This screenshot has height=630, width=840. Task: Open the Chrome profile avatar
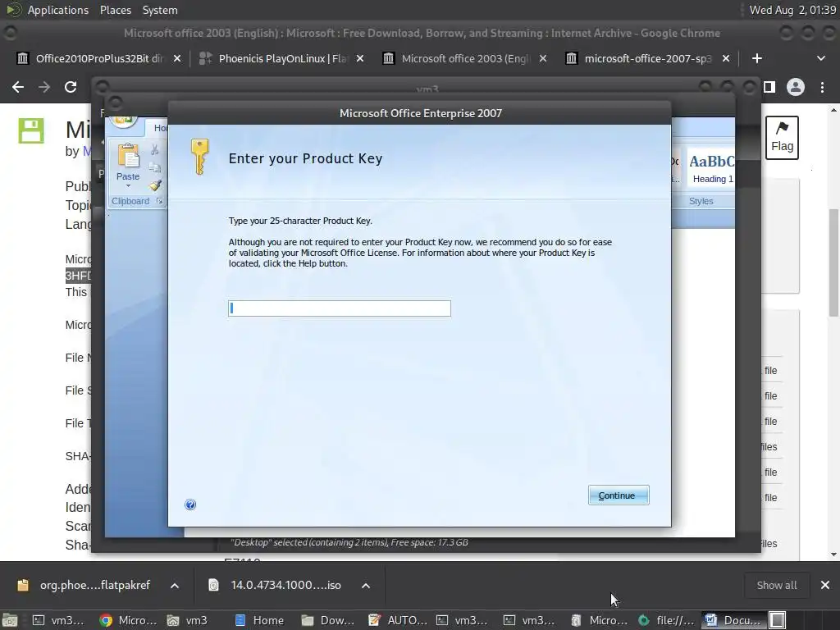(x=796, y=87)
